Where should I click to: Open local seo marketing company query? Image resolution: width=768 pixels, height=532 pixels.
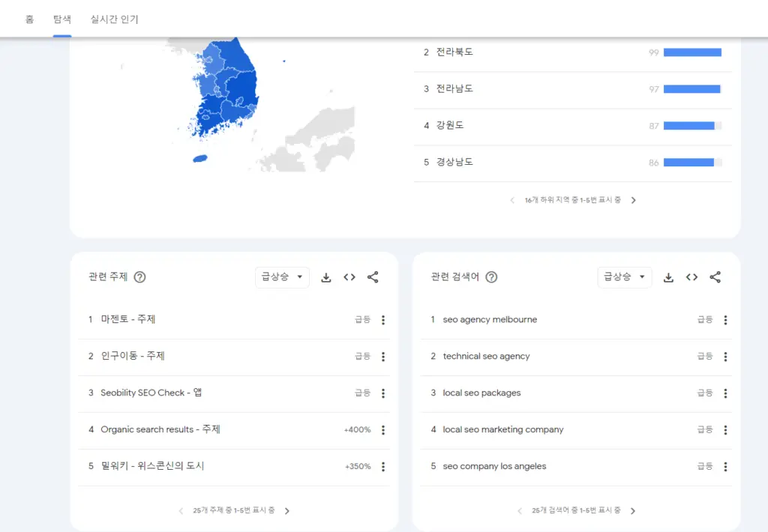point(503,429)
